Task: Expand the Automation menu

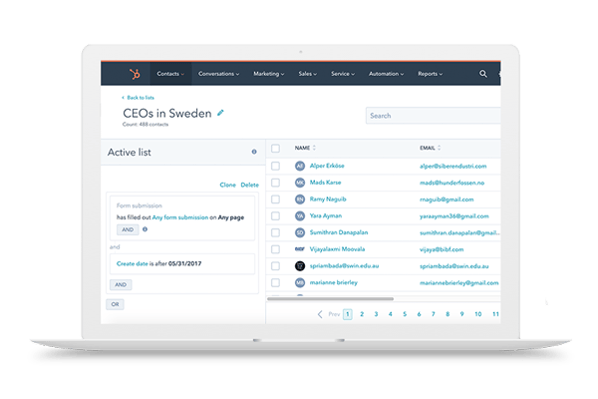Action: coord(386,74)
